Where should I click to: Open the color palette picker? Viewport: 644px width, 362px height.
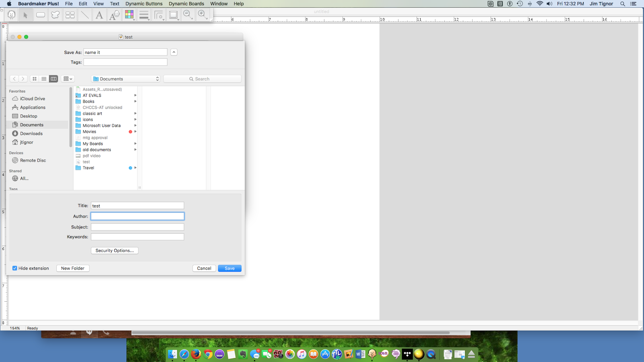[129, 14]
